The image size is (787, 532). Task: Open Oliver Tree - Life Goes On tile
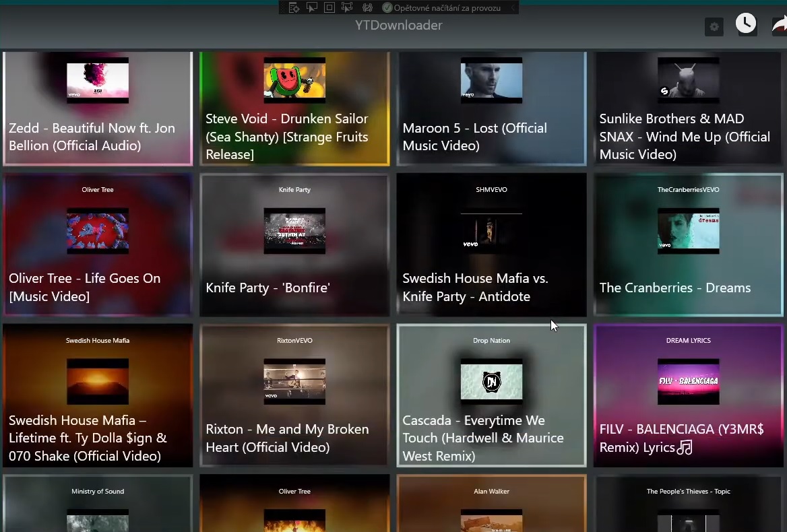point(98,245)
